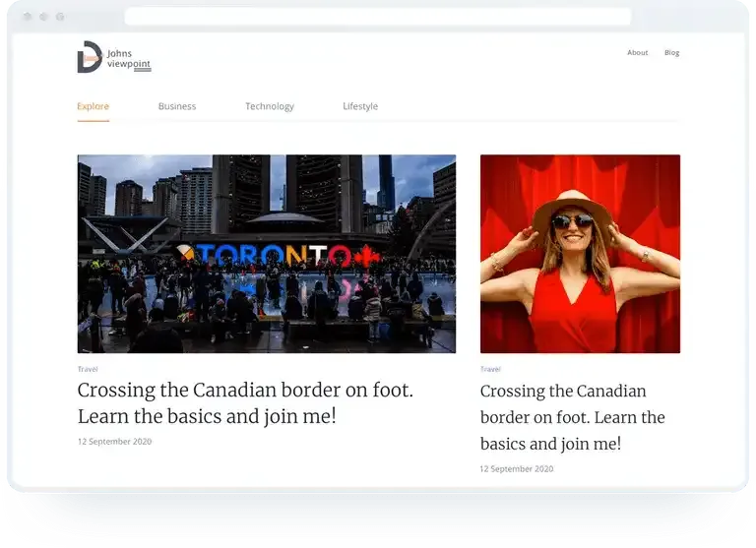
Task: Click the second browser window control dot
Action: (x=44, y=17)
